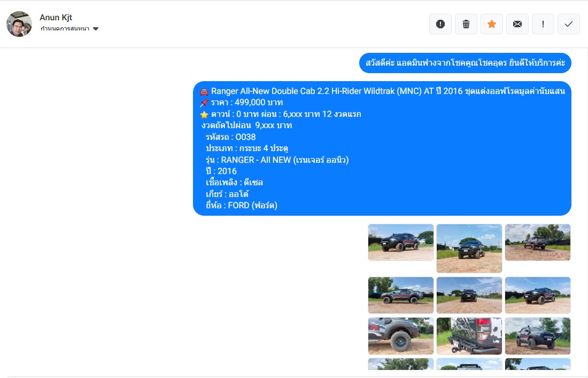This screenshot has height=378, width=588.
Task: Delete conversation with the trash icon
Action: (x=466, y=24)
